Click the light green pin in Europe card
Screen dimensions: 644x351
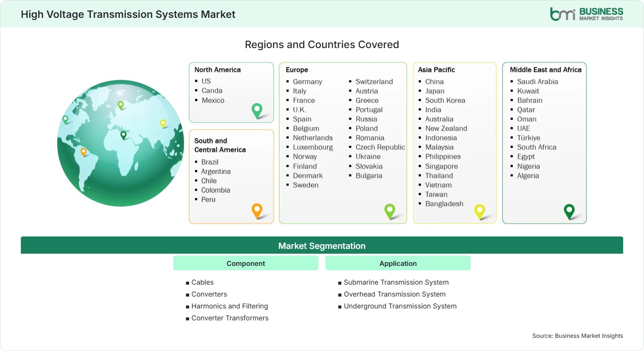[x=390, y=211]
